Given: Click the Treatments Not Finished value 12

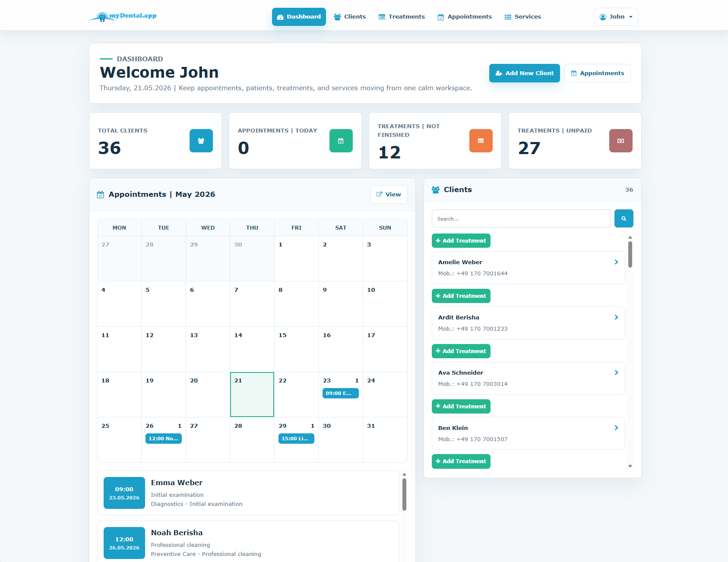Looking at the screenshot, I should 389,152.
